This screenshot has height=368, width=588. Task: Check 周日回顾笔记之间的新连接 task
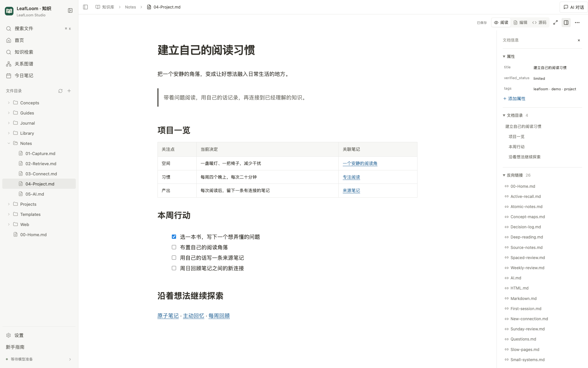tap(174, 268)
